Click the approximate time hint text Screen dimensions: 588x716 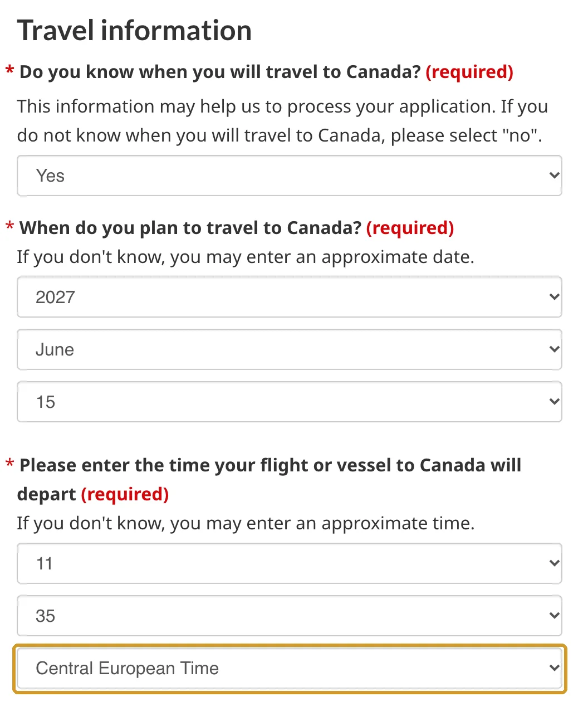pyautogui.click(x=246, y=523)
